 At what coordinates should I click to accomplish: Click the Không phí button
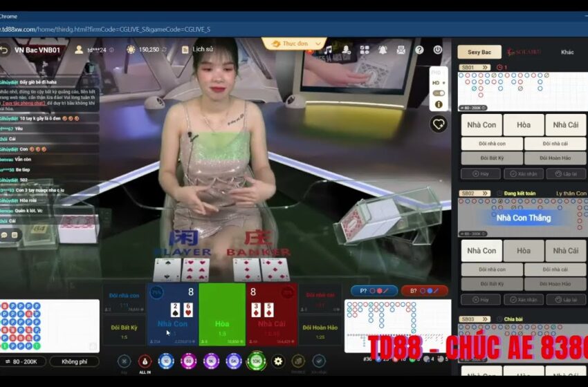click(x=74, y=361)
